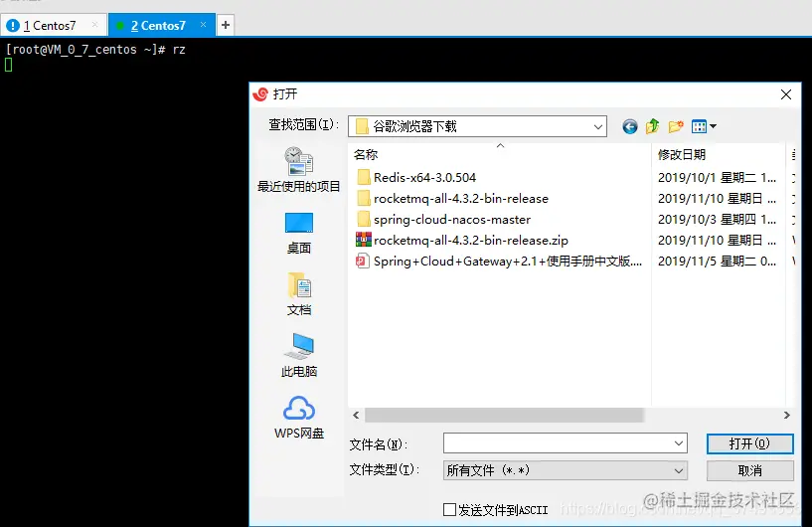Click the 打开(O) open button
The image size is (812, 527).
(x=749, y=443)
